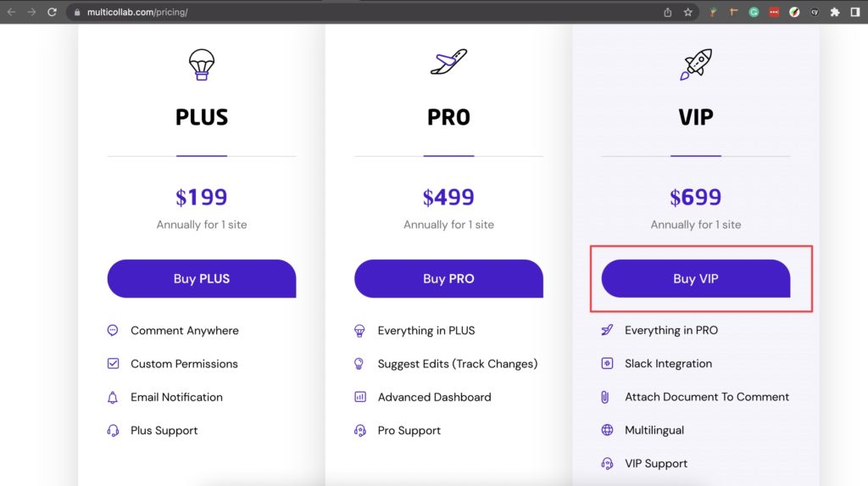This screenshot has width=868, height=486.
Task: Click the browser back arrow
Action: tap(11, 12)
